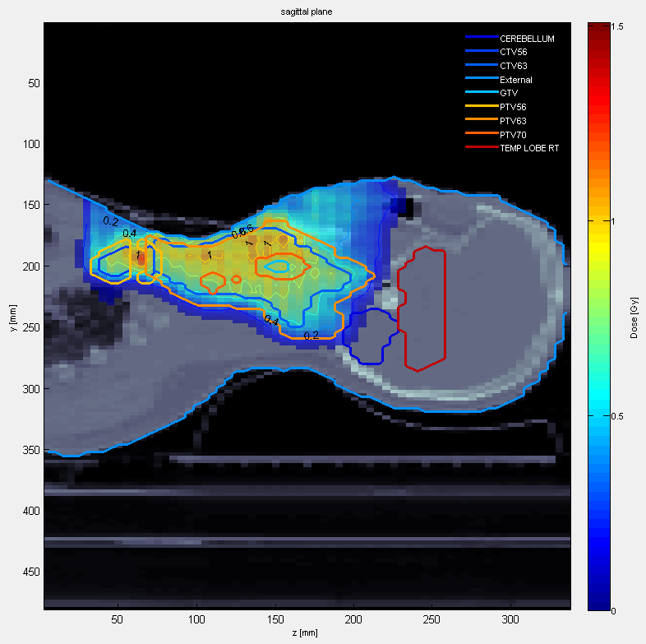Image resolution: width=646 pixels, height=644 pixels.
Task: Select the PTV70 legend entry
Action: click(514, 134)
